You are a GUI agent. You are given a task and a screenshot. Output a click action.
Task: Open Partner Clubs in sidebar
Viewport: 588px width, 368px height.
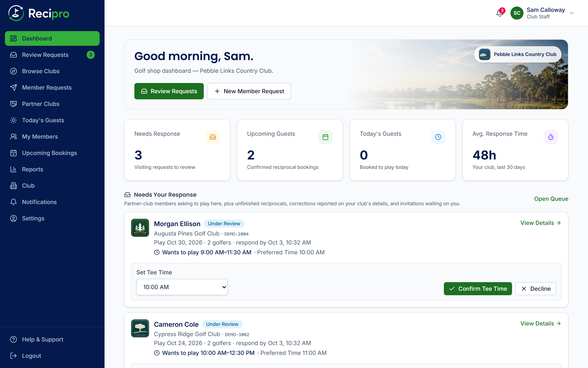point(52,104)
